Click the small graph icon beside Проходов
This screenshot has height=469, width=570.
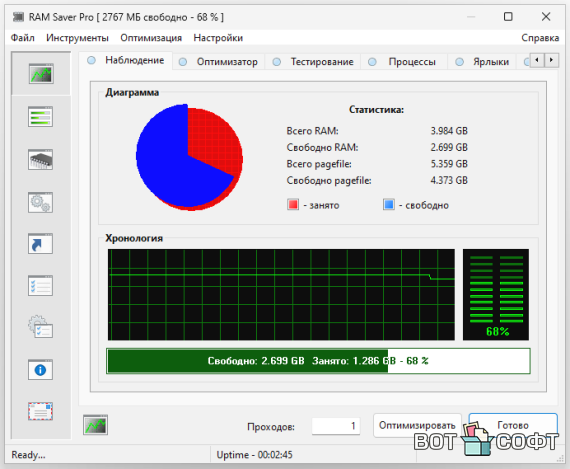click(95, 425)
